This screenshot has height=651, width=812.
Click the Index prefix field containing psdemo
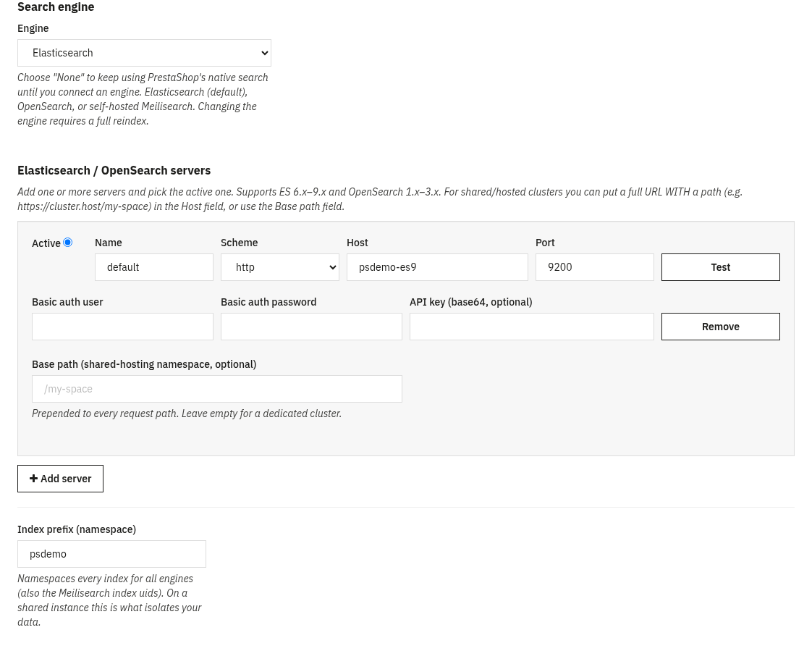pyautogui.click(x=111, y=554)
